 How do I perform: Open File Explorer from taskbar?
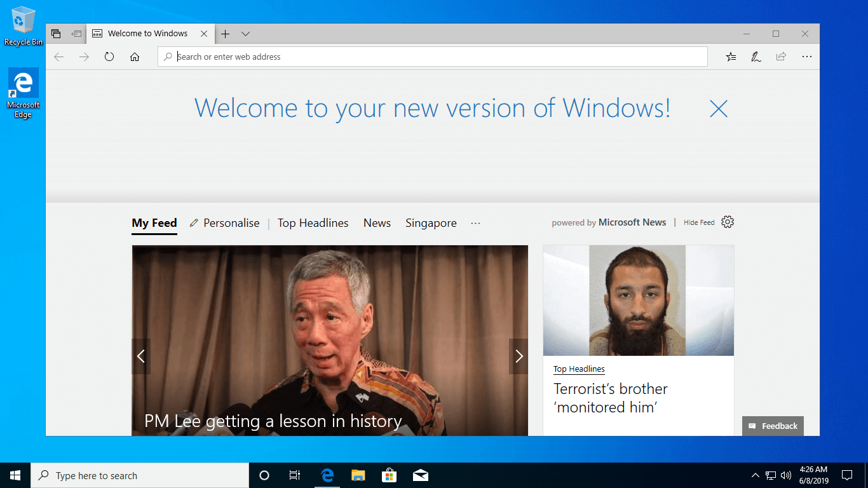pos(358,475)
